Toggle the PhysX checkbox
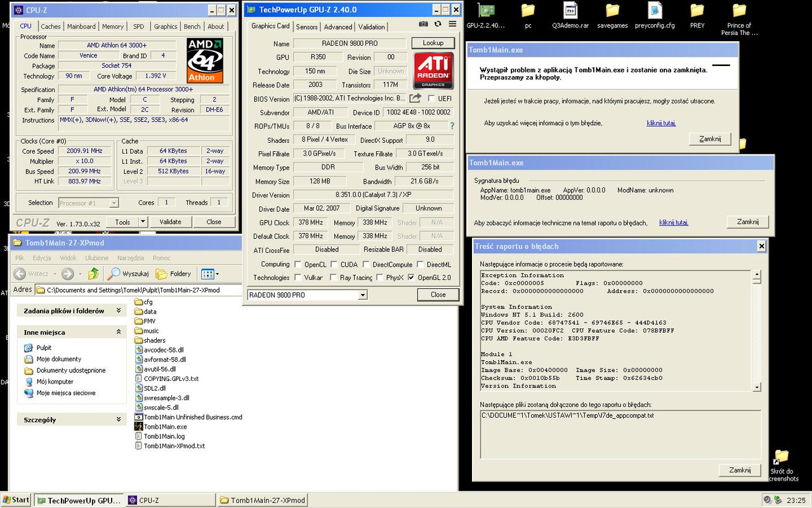The image size is (812, 508). pyautogui.click(x=379, y=277)
